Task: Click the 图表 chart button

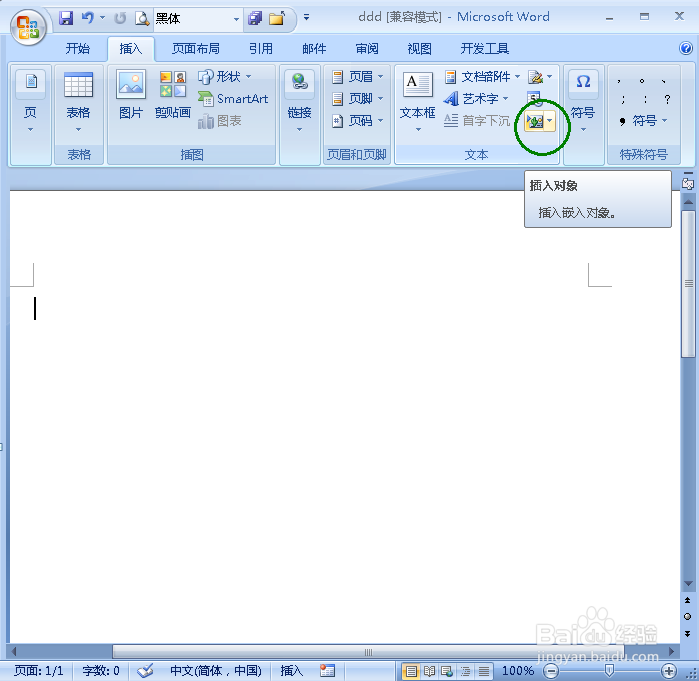Action: (x=220, y=121)
